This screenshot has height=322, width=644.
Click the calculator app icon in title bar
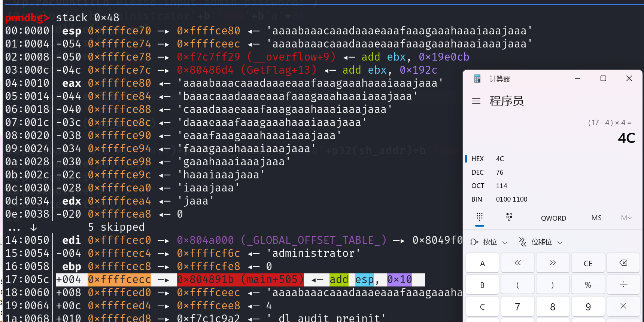[477, 79]
